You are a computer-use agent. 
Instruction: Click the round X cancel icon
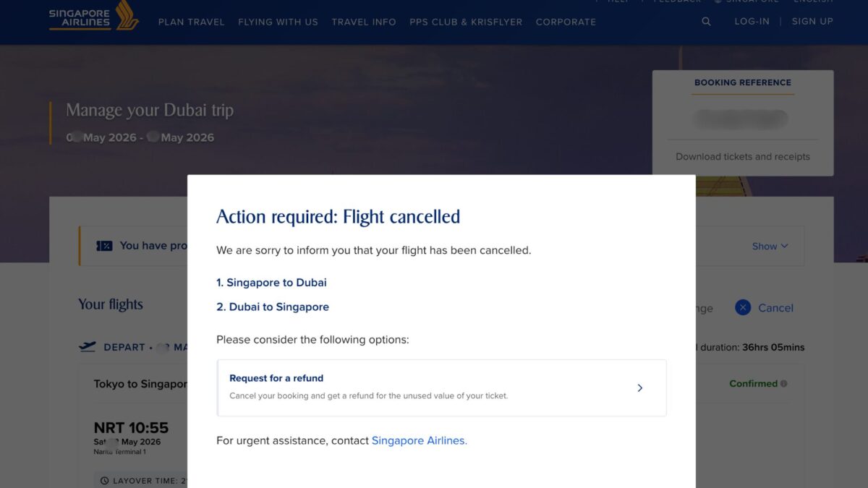point(743,308)
